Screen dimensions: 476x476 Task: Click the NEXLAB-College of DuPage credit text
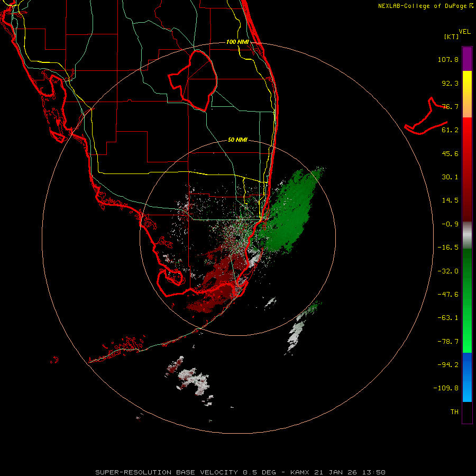(425, 6)
